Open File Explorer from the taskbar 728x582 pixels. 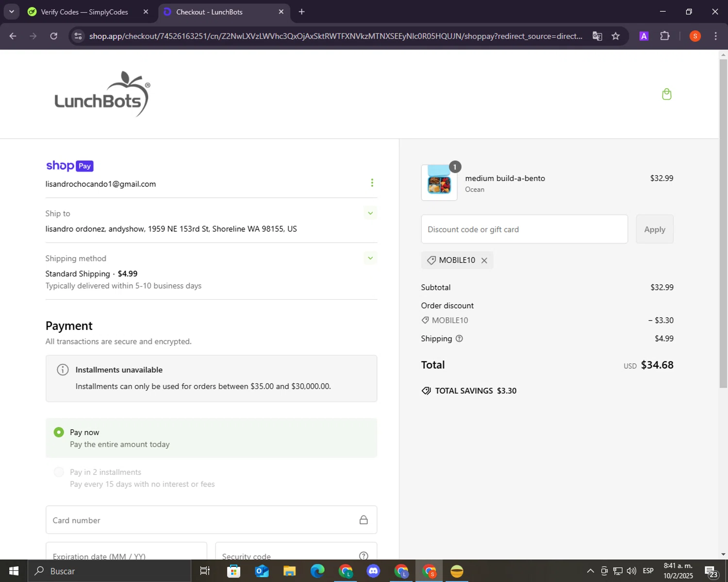[290, 571]
